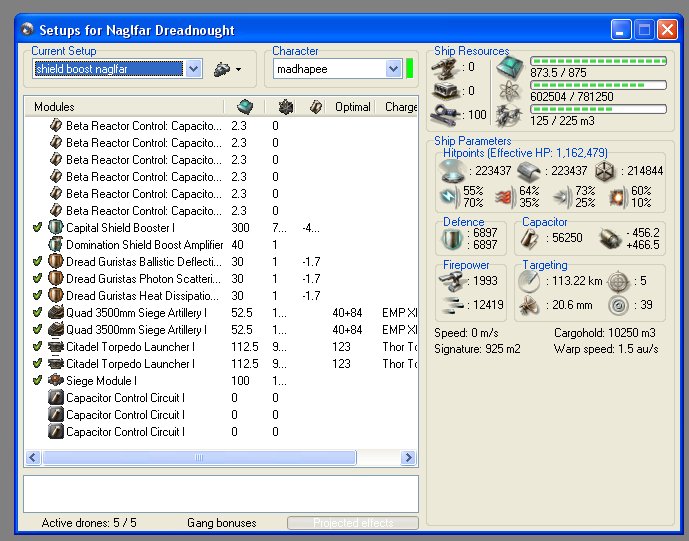Toggle Dread Guristas Photon Scattering active checkmark
The width and height of the screenshot is (689, 541).
click(37, 279)
